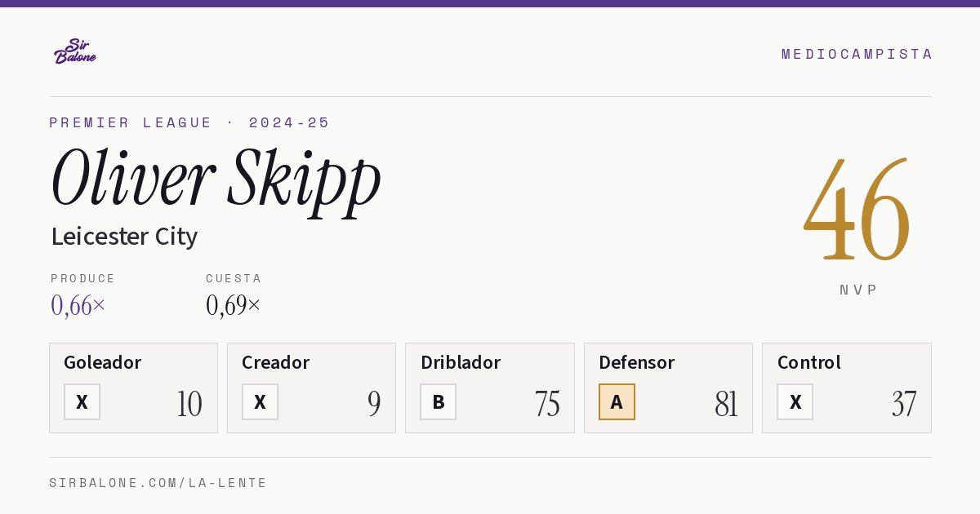This screenshot has width=980, height=514.
Task: Click the Leicester City team name
Action: pos(124,237)
